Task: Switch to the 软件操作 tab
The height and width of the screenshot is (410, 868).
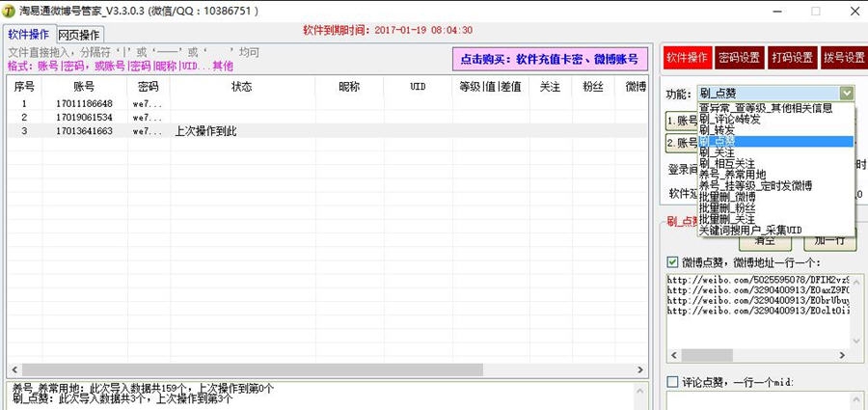Action: [x=28, y=35]
